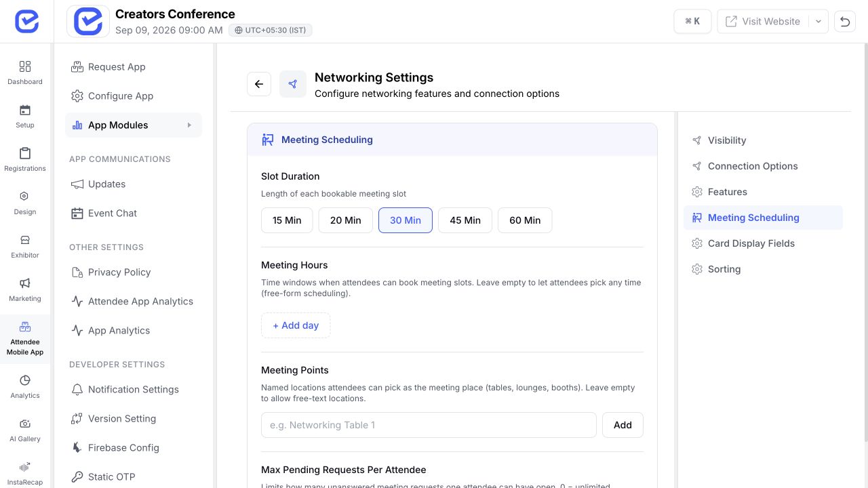Viewport: 868px width, 488px height.
Task: Select 20 Min slot duration
Action: pos(346,220)
